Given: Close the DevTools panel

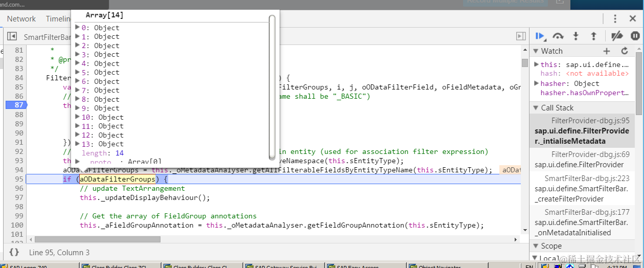Looking at the screenshot, I should click(x=633, y=19).
